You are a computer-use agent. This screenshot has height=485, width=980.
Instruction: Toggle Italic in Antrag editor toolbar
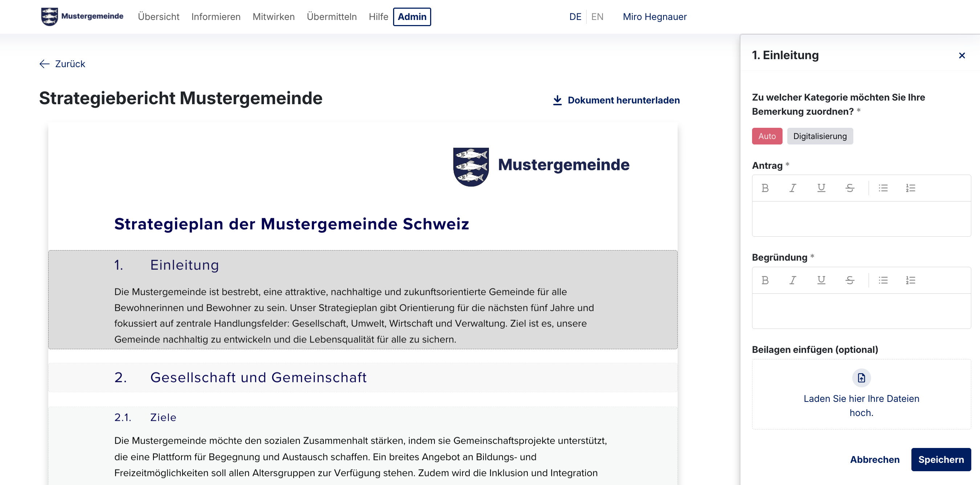pyautogui.click(x=793, y=188)
